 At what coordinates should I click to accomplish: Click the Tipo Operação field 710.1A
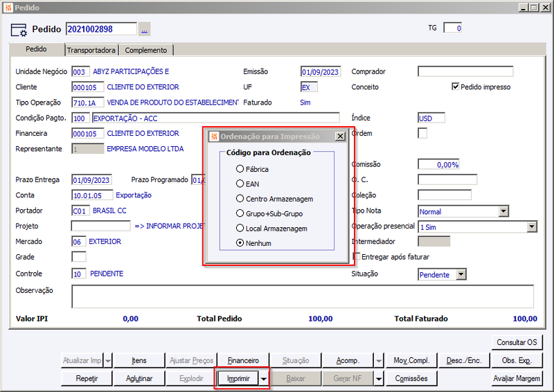pos(88,103)
